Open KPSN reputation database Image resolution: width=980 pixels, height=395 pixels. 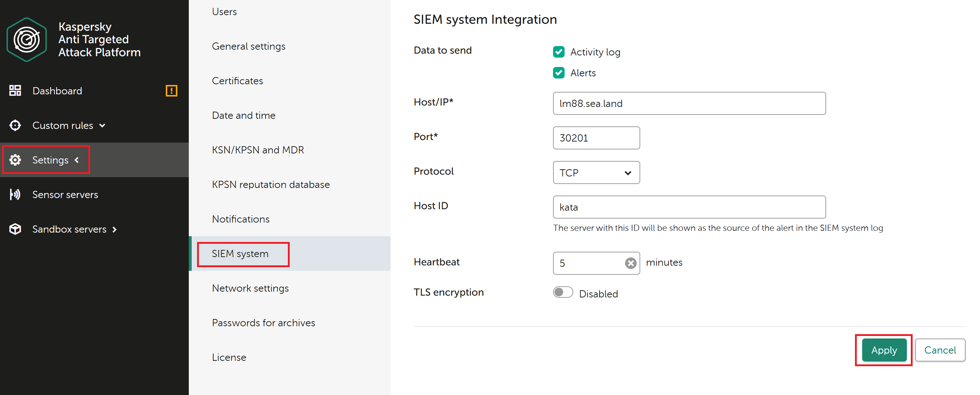pos(271,184)
